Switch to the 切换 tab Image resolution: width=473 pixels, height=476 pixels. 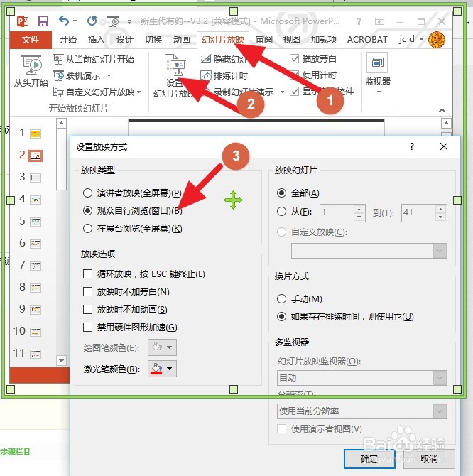[153, 40]
